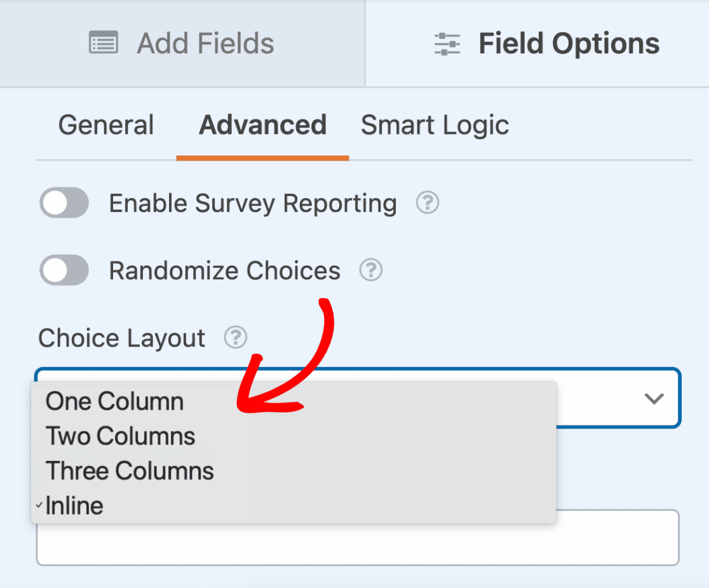
Task: Go to the Add Fields panel
Action: coord(182,43)
